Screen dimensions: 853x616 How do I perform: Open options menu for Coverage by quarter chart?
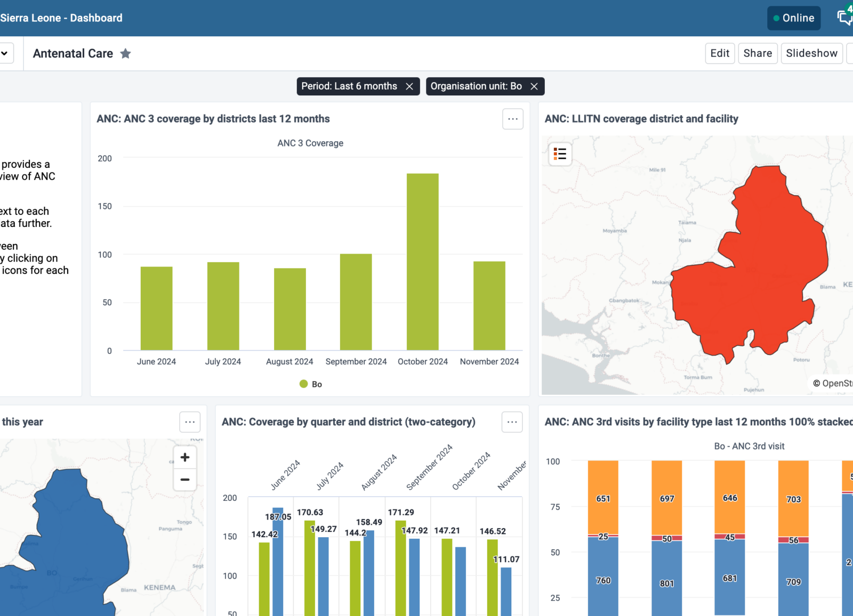tap(512, 422)
